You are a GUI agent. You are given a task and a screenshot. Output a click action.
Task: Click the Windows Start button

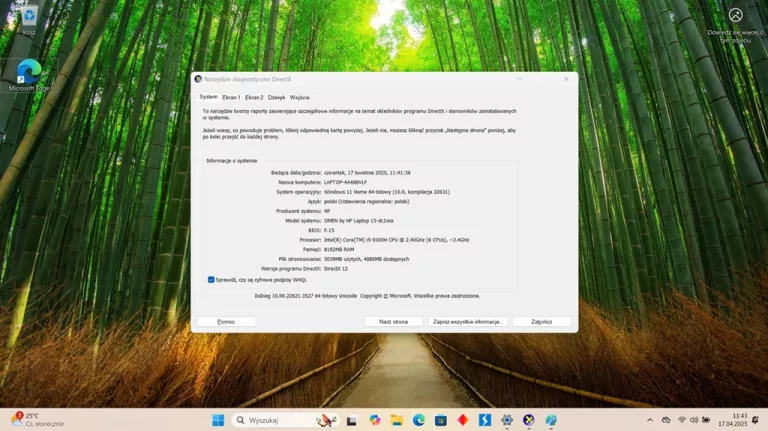tap(218, 420)
